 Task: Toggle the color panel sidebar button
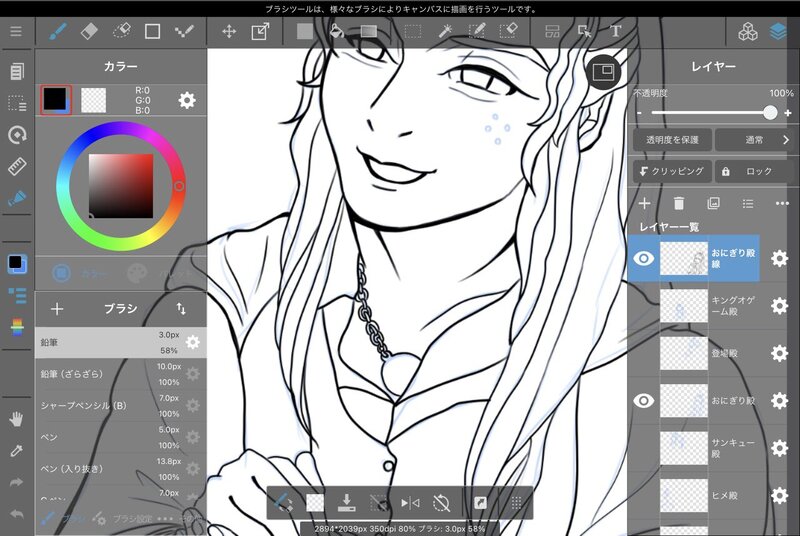point(17,264)
